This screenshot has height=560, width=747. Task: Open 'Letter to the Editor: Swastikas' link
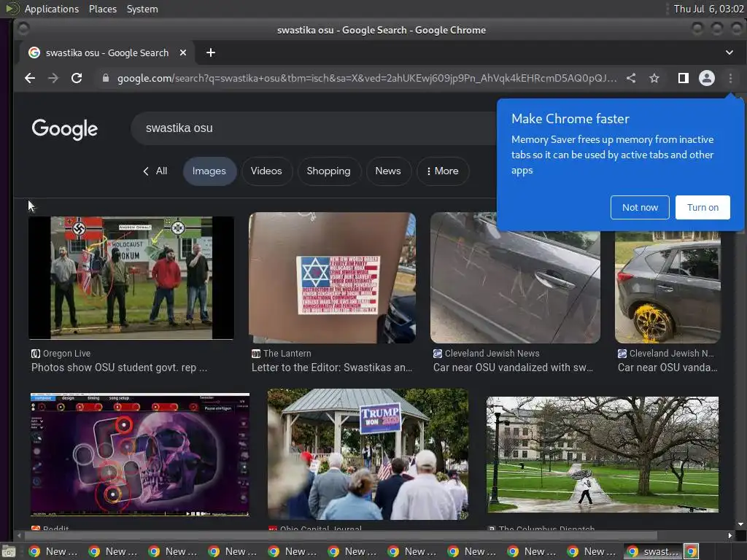tap(332, 367)
